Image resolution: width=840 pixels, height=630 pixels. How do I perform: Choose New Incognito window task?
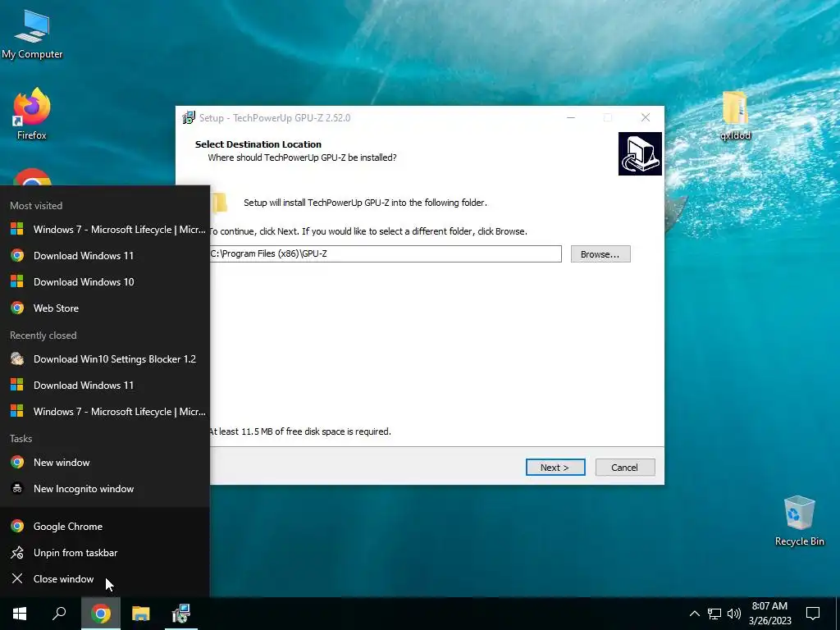pos(105,489)
